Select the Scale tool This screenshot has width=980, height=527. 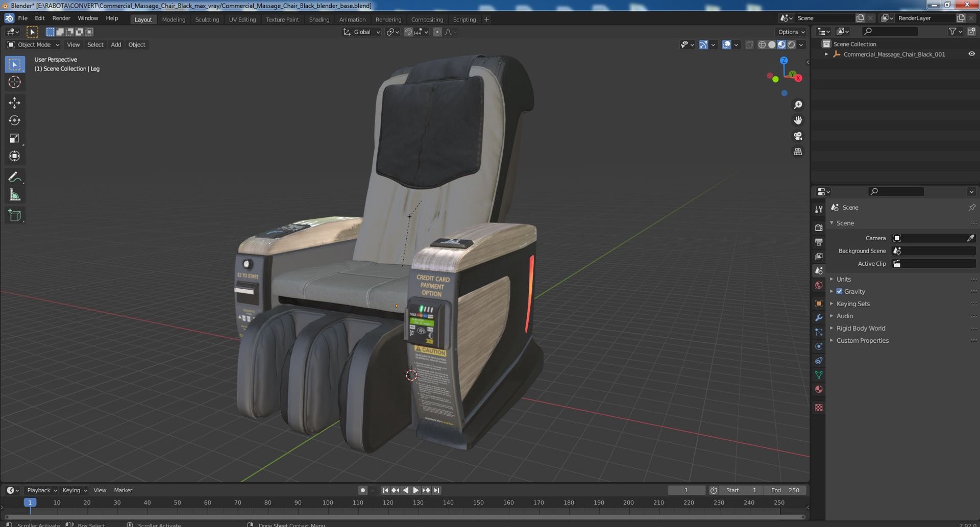14,138
